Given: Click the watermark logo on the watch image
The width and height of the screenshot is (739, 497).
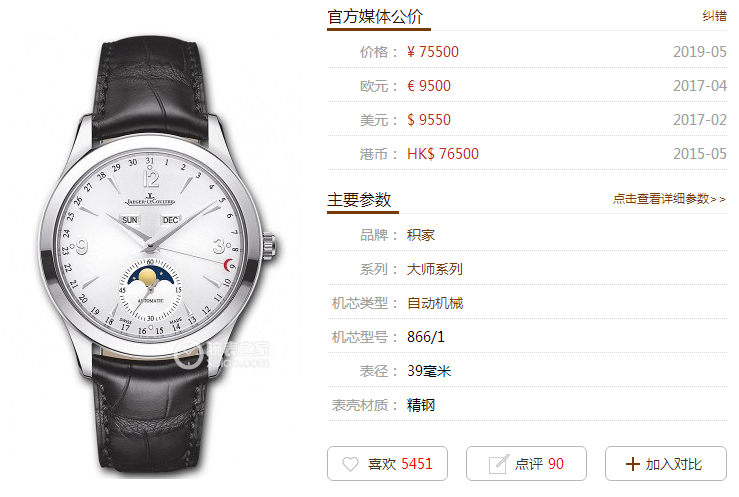Looking at the screenshot, I should coord(222,355).
